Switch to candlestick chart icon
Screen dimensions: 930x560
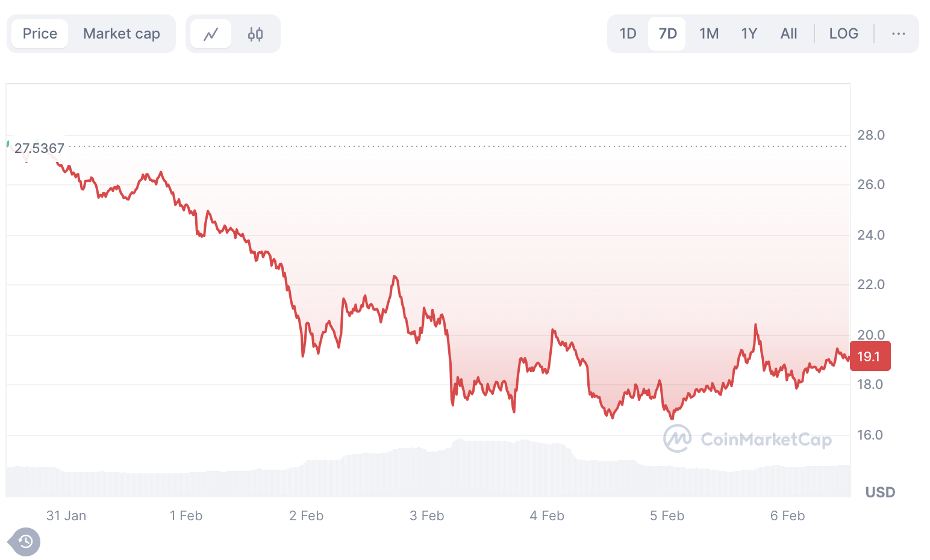pyautogui.click(x=255, y=34)
